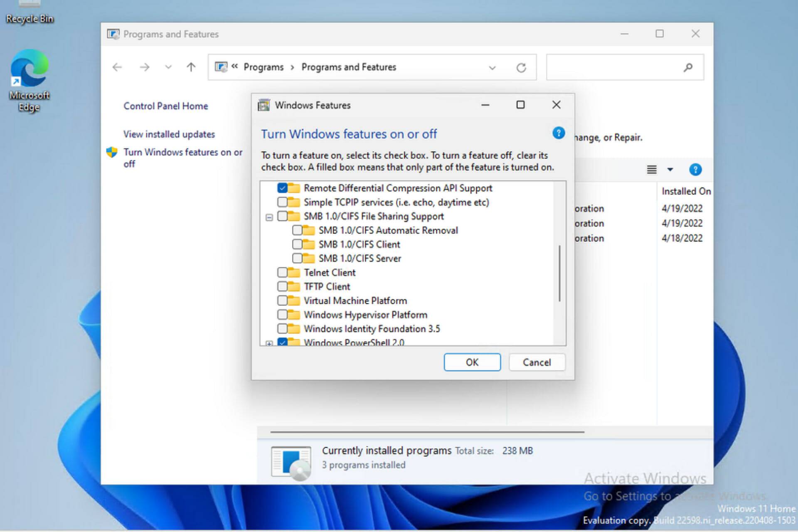Click the back navigation arrow
Viewport: 798px width, 532px height.
pos(117,67)
